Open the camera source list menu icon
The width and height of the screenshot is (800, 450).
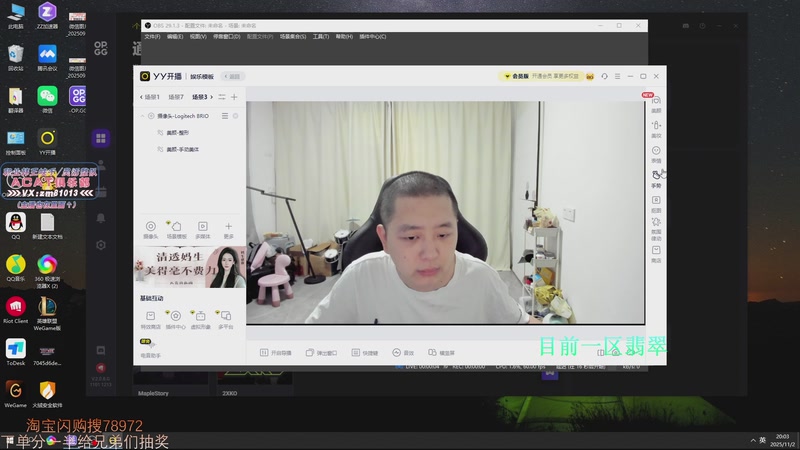(x=224, y=116)
